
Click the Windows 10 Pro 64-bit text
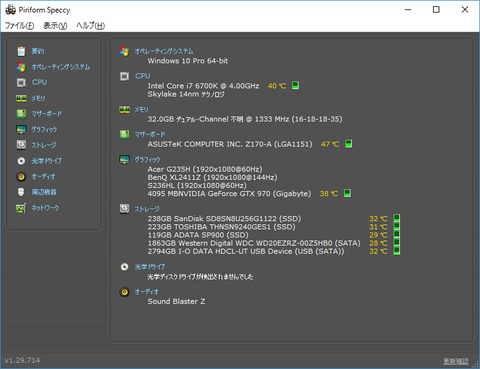(x=188, y=61)
